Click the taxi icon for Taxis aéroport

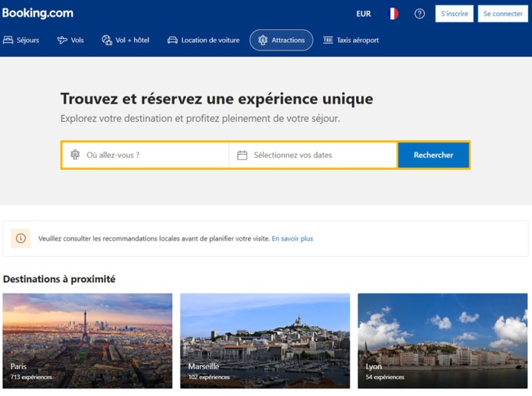tap(328, 40)
